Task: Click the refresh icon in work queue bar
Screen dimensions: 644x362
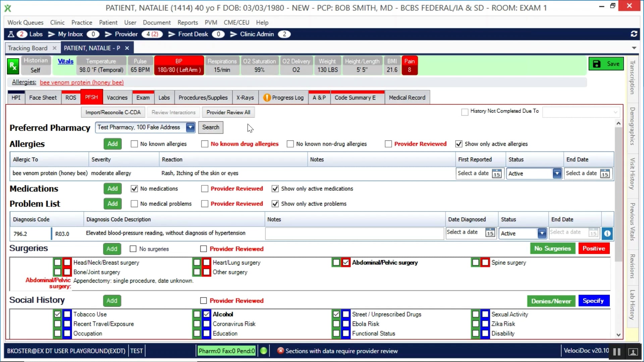Action: (634, 34)
